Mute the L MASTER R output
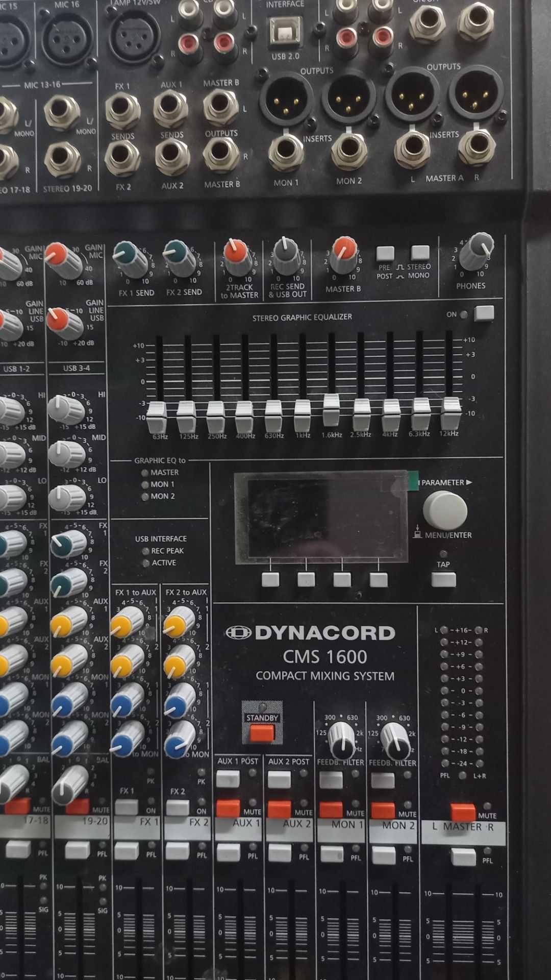This screenshot has width=551, height=980. [463, 813]
